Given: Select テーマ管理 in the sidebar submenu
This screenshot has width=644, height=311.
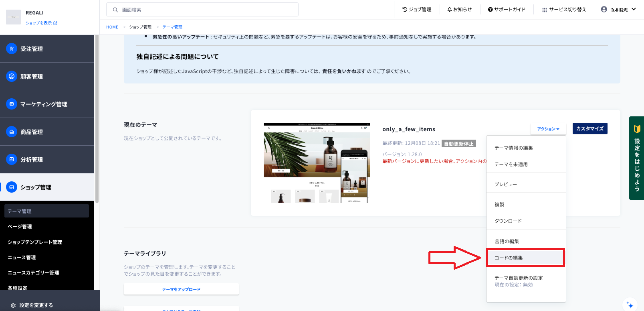Looking at the screenshot, I should (x=46, y=211).
